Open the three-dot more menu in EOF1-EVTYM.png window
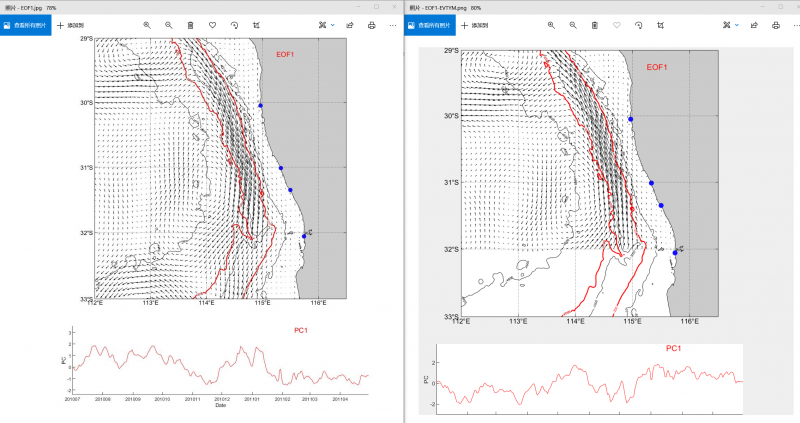The height and width of the screenshot is (423, 800). [796, 24]
